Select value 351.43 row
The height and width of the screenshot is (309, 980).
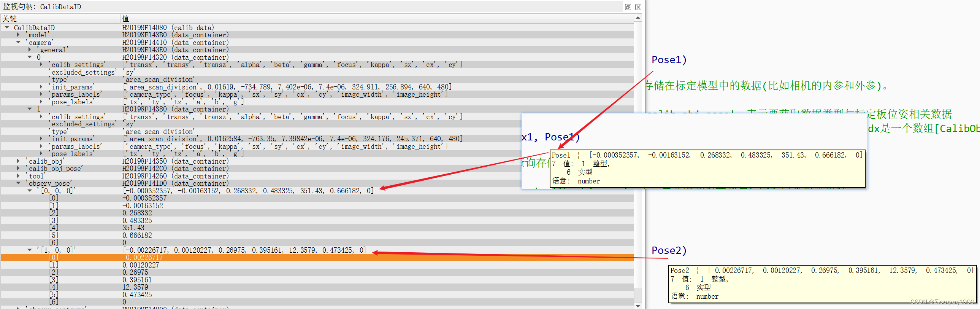pyautogui.click(x=133, y=228)
